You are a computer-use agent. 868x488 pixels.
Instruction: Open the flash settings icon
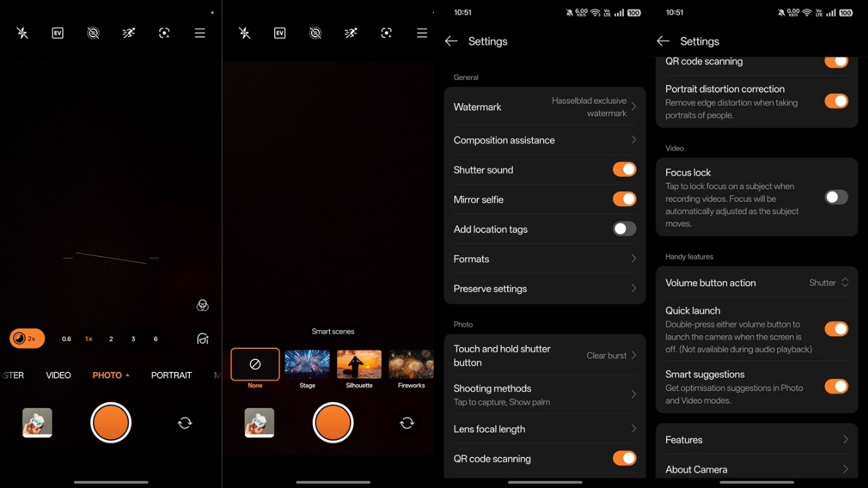click(x=22, y=32)
